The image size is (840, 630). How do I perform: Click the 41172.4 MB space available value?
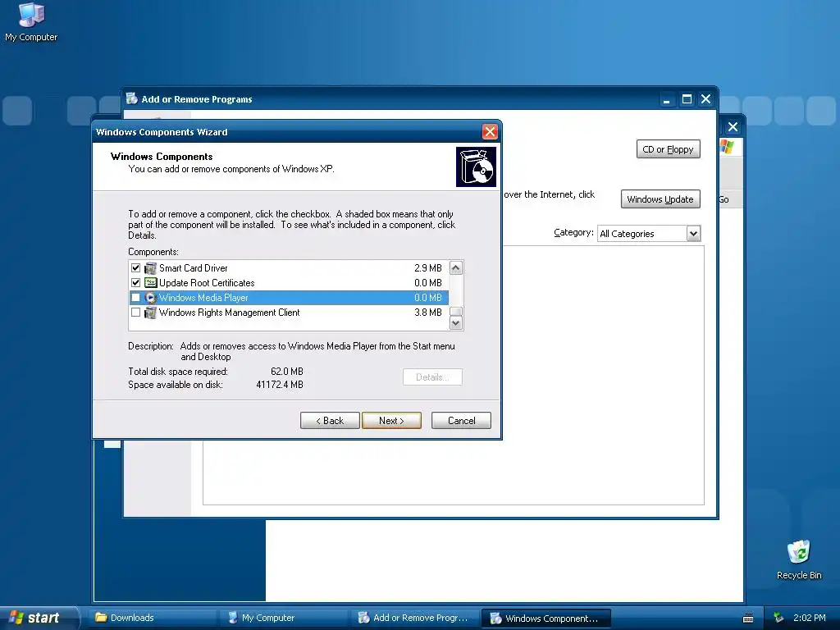280,385
